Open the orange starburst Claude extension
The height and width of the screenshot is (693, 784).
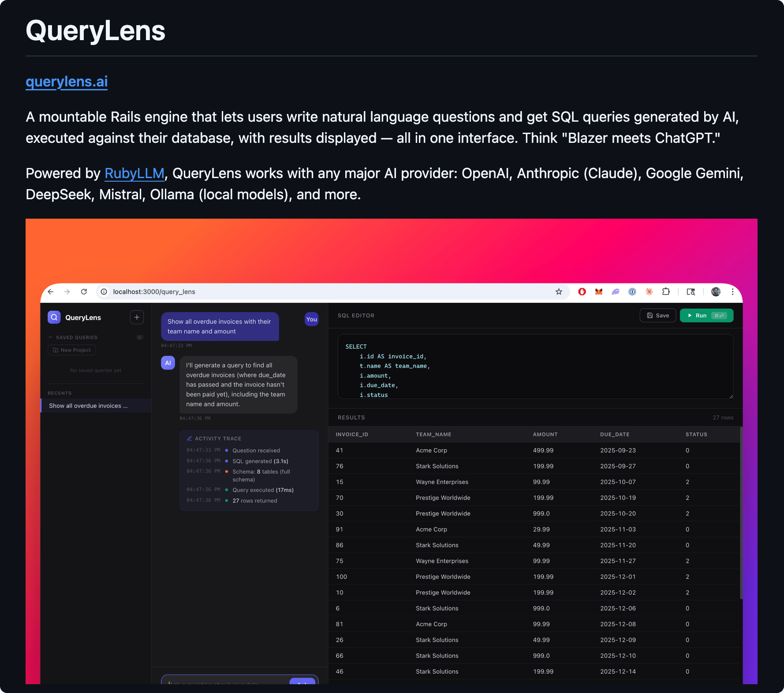[649, 292]
